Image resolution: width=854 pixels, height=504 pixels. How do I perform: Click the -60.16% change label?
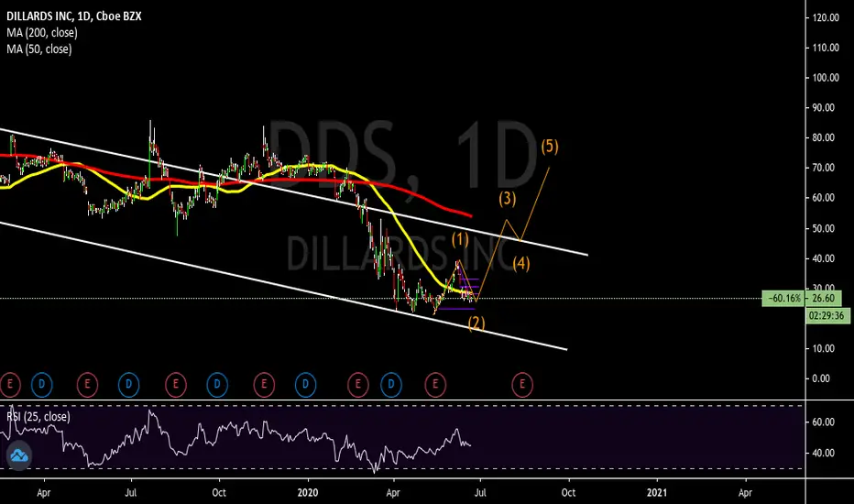783,298
